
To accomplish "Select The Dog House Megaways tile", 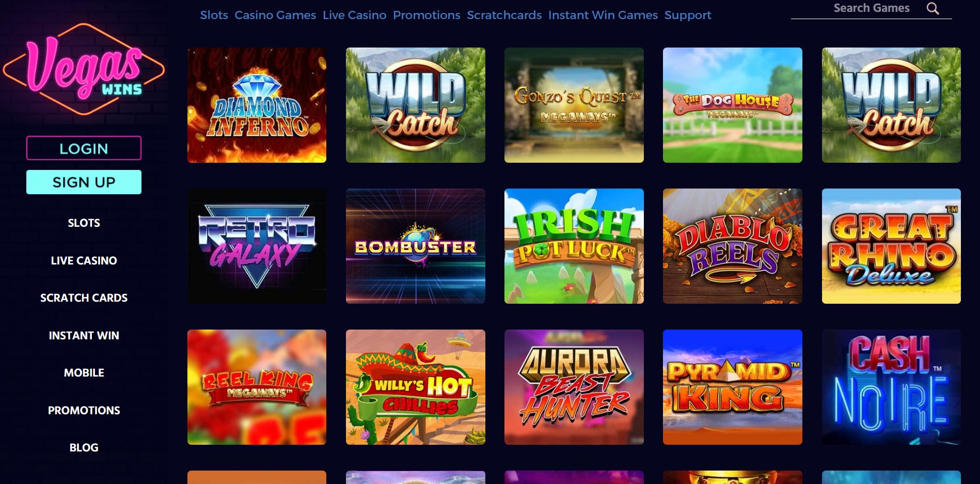I will pos(732,105).
